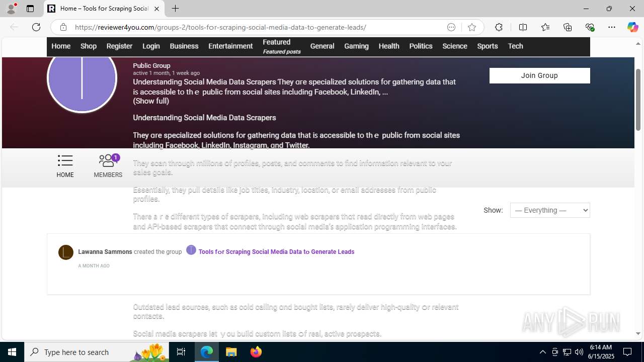Open Featured posts menu item
644x362 pixels.
pyautogui.click(x=282, y=46)
